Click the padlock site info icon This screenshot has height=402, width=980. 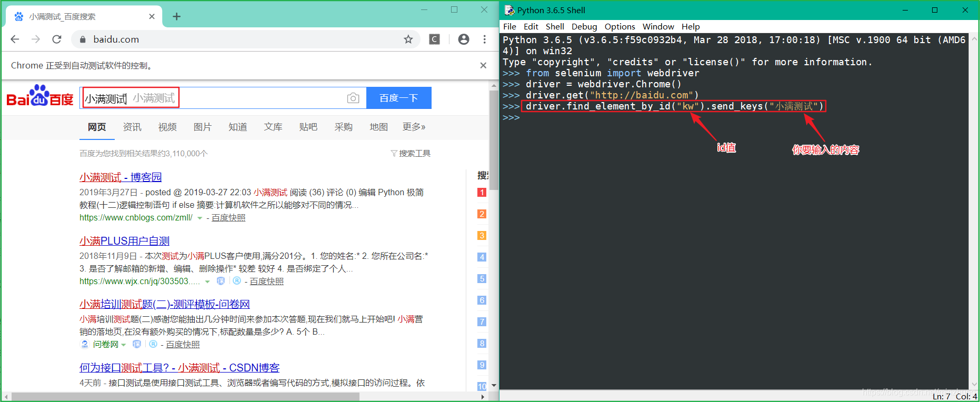[x=83, y=39]
